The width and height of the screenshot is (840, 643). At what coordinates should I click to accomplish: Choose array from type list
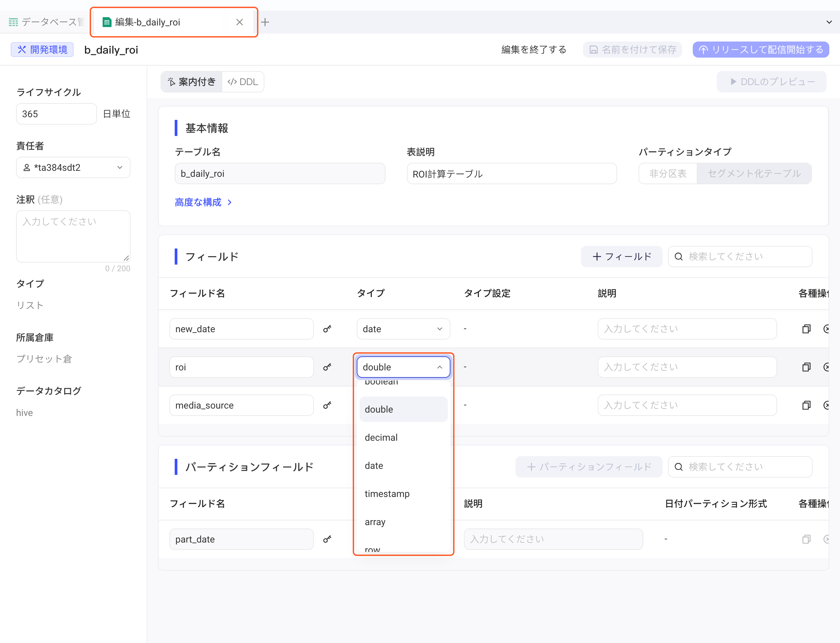coord(403,522)
